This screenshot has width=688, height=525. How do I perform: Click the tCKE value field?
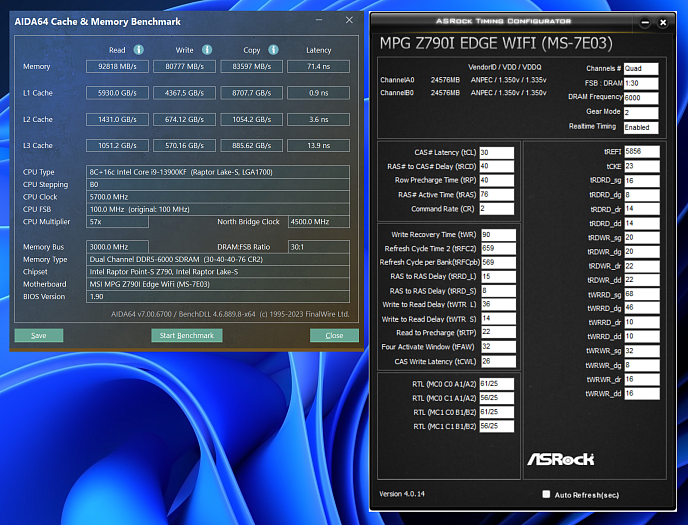click(642, 166)
